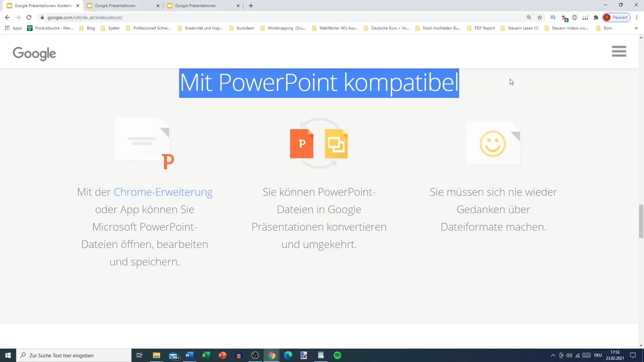Click the DEU language indicator
The width and height of the screenshot is (644, 362).
[598, 355]
